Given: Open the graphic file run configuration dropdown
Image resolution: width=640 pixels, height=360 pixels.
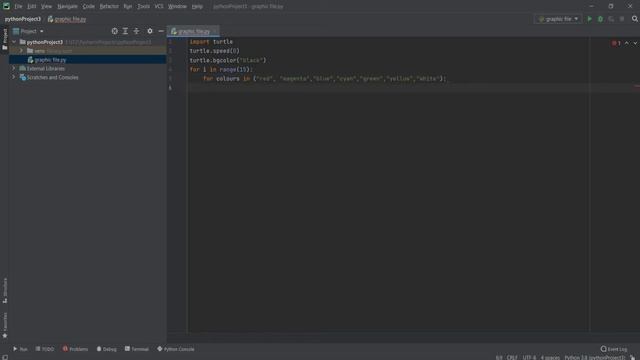Looking at the screenshot, I should click(558, 19).
